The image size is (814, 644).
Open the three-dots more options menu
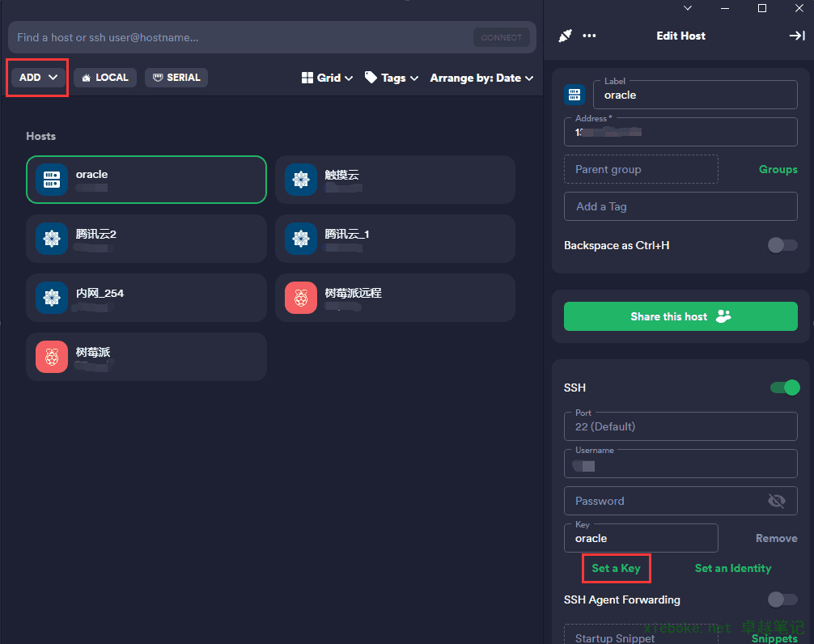coord(589,36)
